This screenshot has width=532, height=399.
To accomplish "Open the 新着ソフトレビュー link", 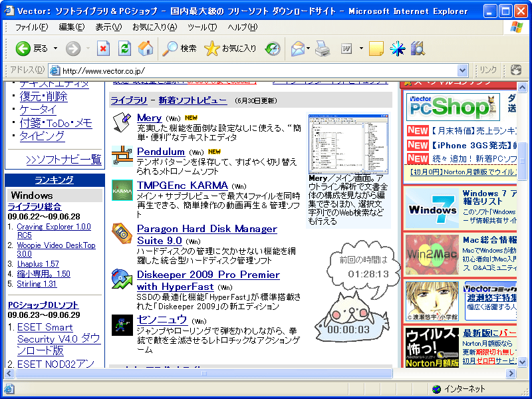I will pyautogui.click(x=193, y=100).
